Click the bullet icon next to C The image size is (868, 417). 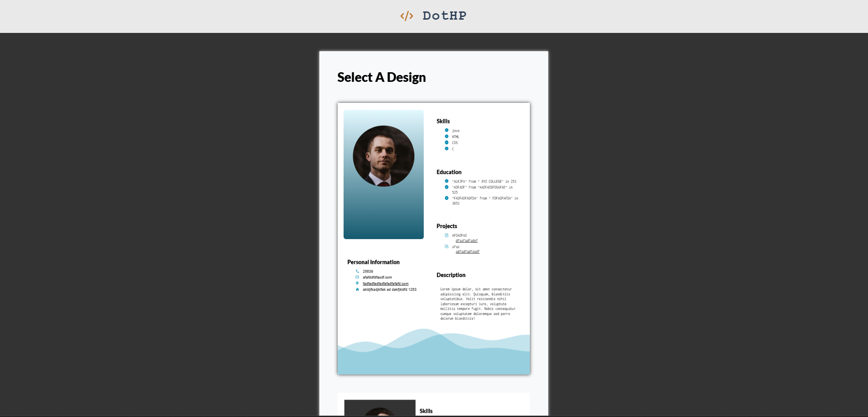tap(447, 148)
